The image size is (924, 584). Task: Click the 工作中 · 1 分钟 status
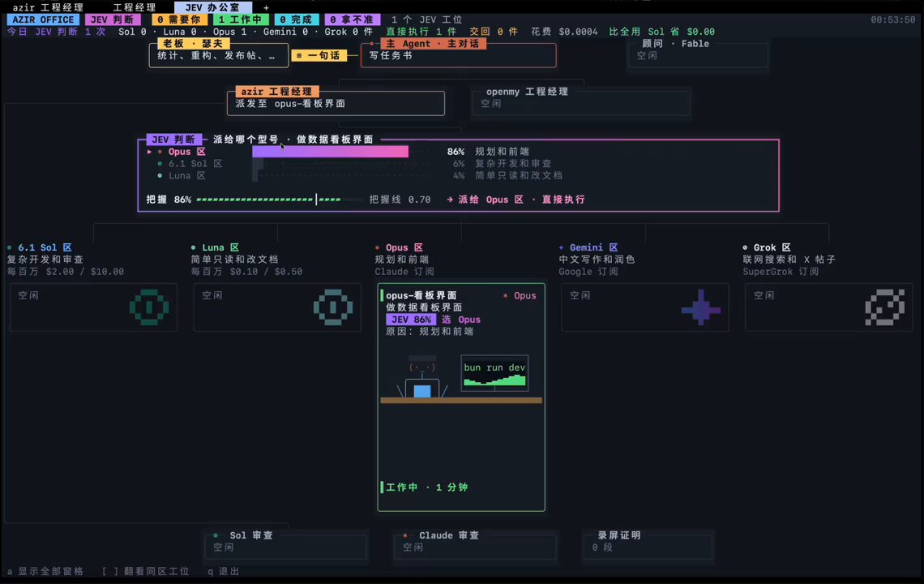coord(426,487)
